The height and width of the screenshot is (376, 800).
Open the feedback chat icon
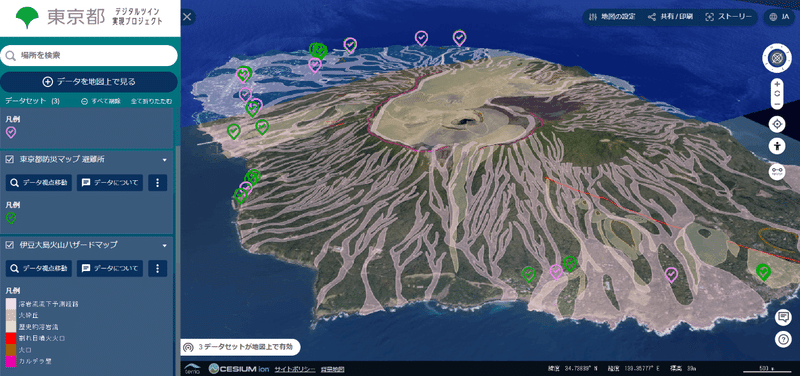pos(783,317)
